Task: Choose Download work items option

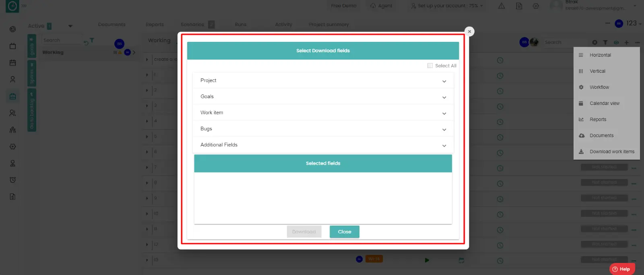Action: pos(611,152)
